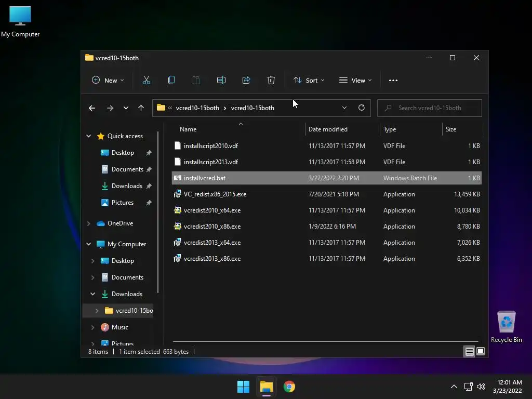Launch Google Chrome from taskbar

click(289, 387)
